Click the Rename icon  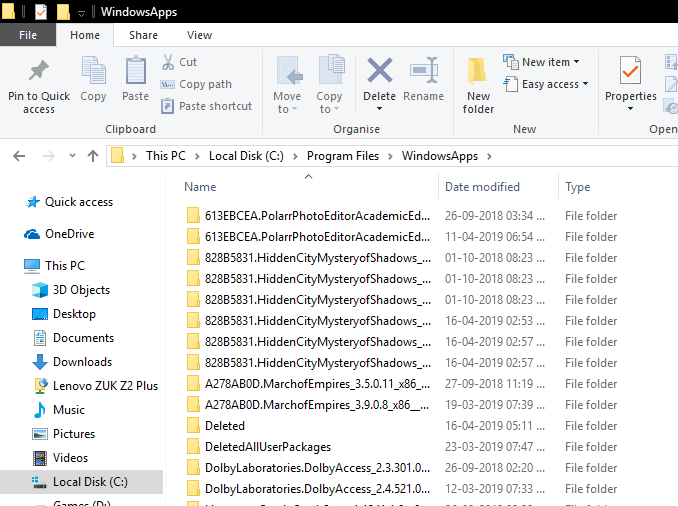[424, 70]
